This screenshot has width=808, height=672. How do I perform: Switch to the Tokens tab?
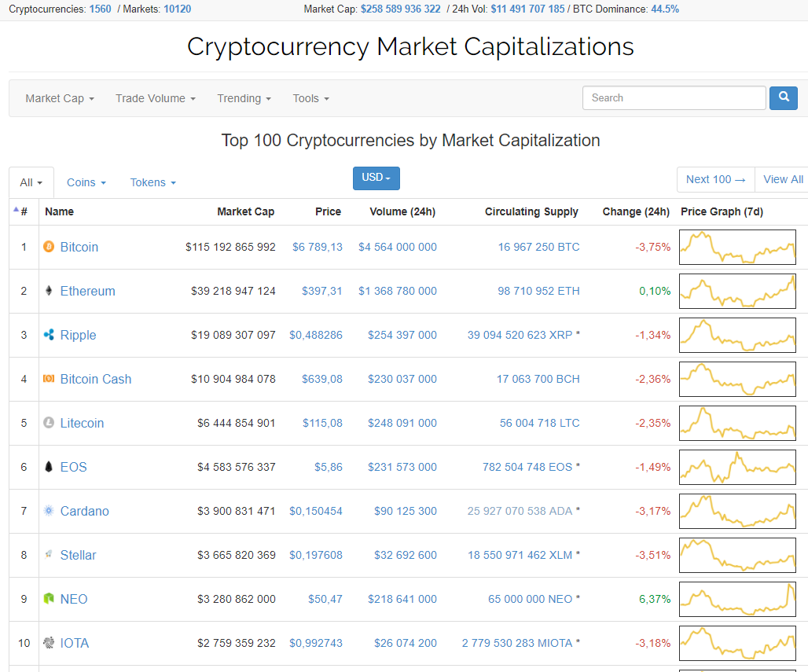pos(152,182)
